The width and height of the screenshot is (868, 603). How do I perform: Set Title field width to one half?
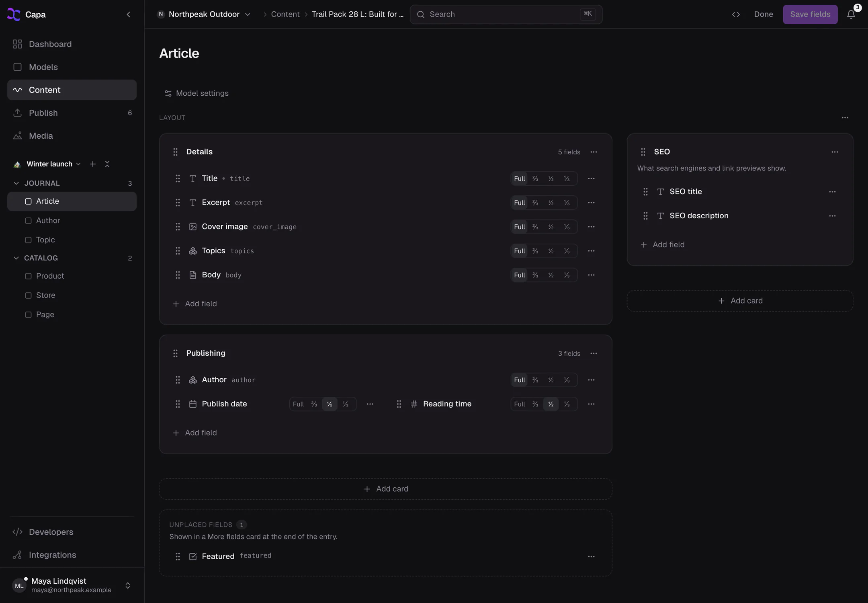(x=551, y=178)
